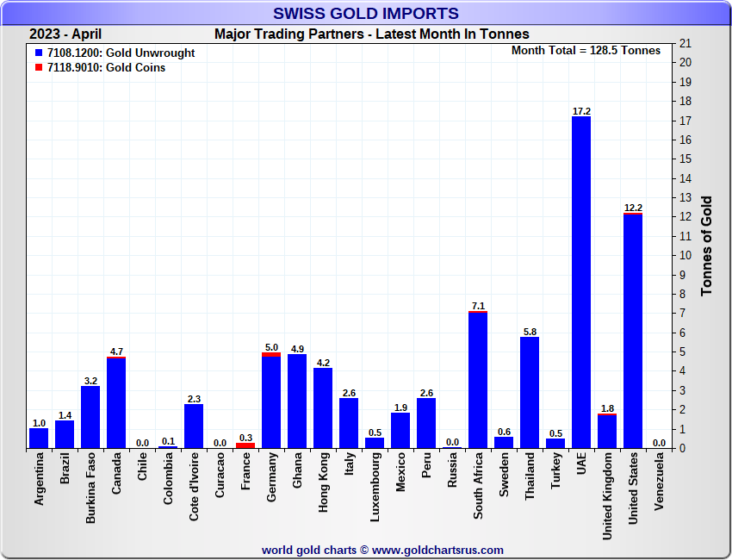Click the United Kingdom bar
732x560 pixels.
click(x=607, y=432)
